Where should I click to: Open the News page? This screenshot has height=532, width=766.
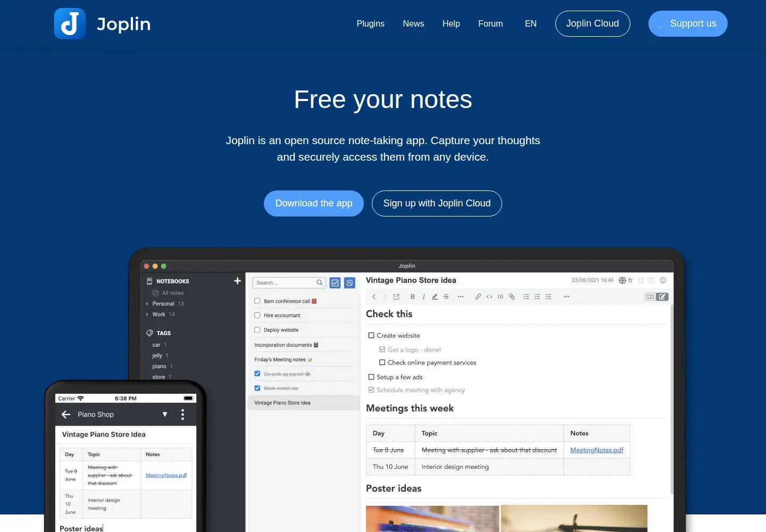[413, 23]
